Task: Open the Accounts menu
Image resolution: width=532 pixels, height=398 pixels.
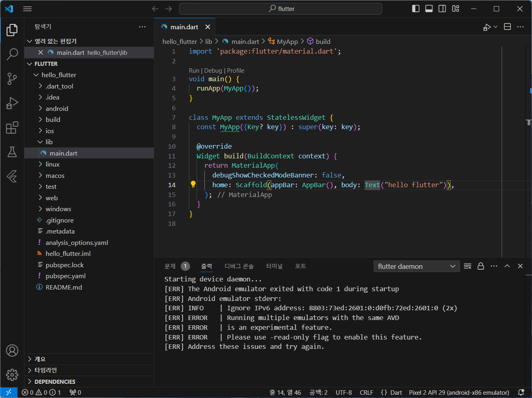Action: click(x=12, y=350)
